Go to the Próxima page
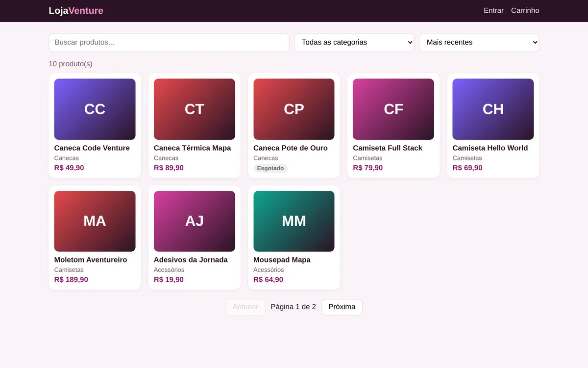588x368 pixels. click(x=342, y=307)
